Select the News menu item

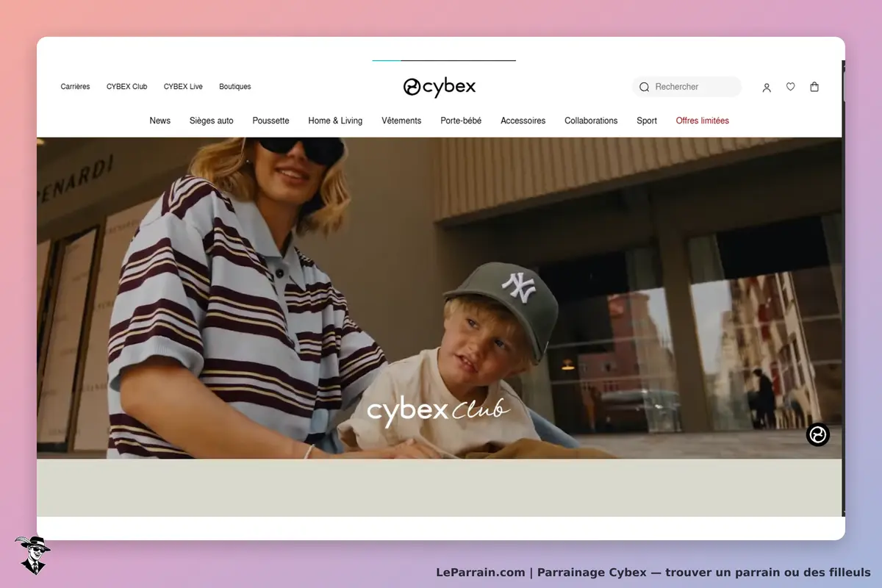point(159,121)
